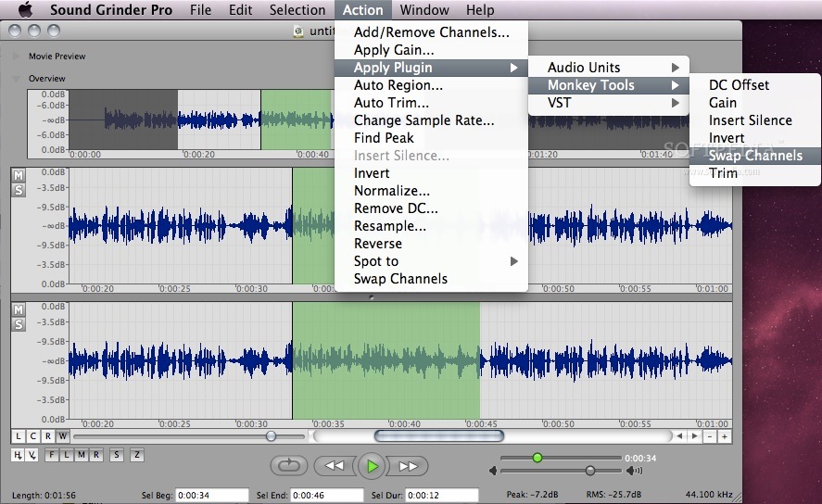Mute the lower channel with M
Image resolution: width=822 pixels, height=504 pixels.
(x=19, y=309)
